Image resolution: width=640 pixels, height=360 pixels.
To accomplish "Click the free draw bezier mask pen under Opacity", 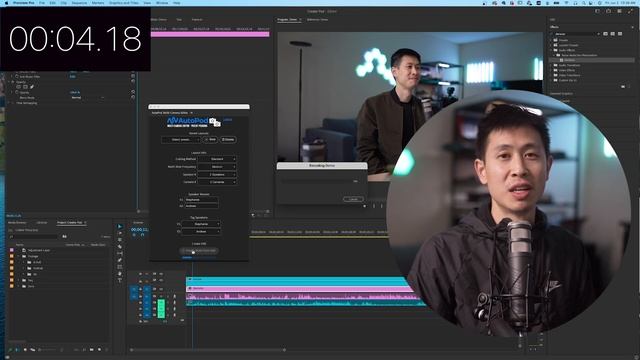I will click(32, 87).
